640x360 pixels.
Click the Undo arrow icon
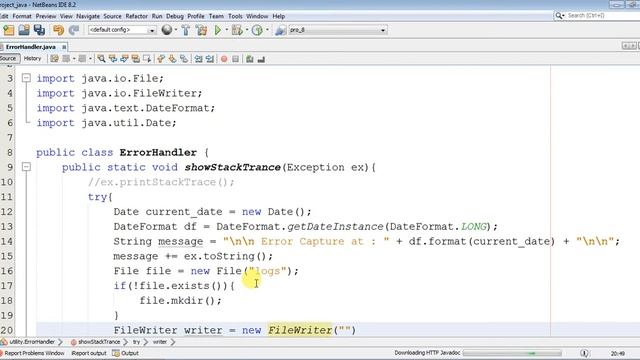58,30
